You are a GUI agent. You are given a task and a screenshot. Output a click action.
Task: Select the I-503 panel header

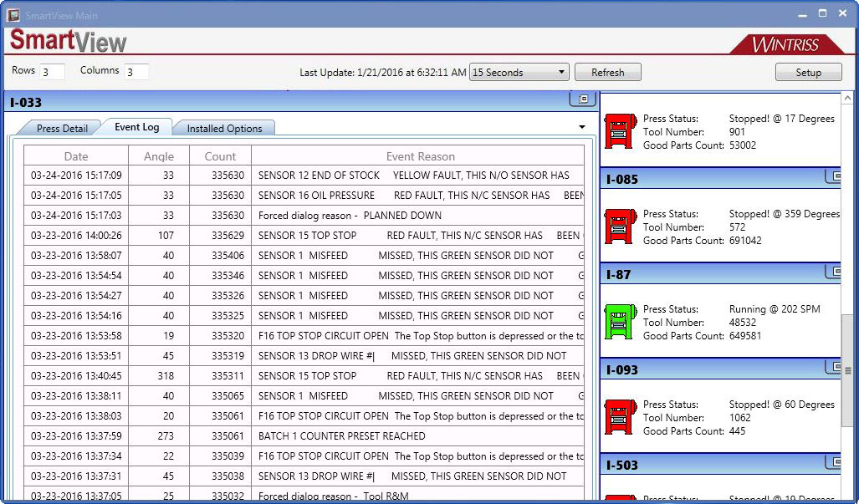(720, 464)
